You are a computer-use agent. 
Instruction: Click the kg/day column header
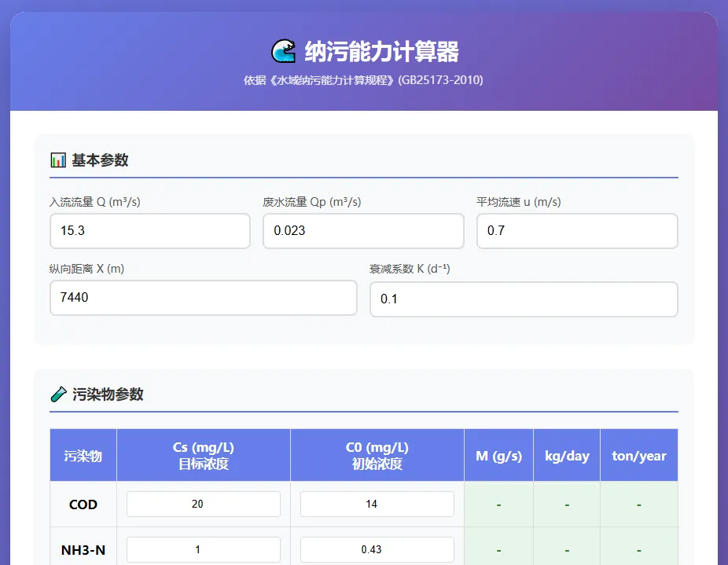pos(567,456)
